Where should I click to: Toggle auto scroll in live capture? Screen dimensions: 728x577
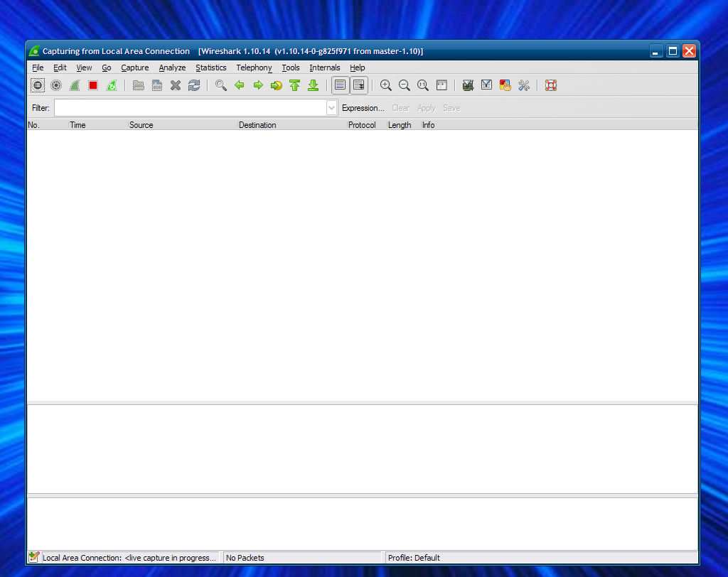[359, 85]
